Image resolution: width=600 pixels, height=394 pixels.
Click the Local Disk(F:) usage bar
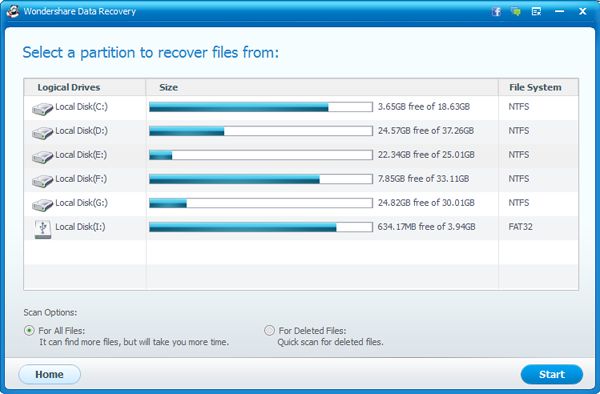point(261,179)
